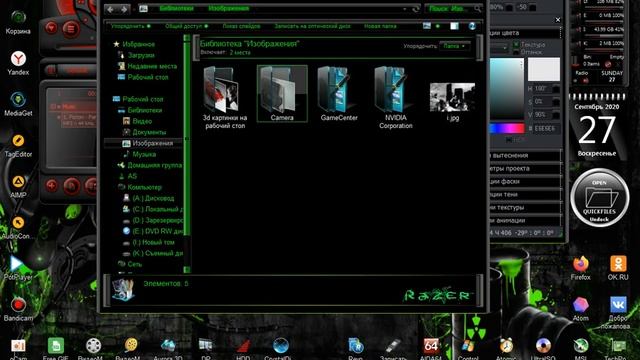Open the TagEditor desktop icon

click(18, 146)
